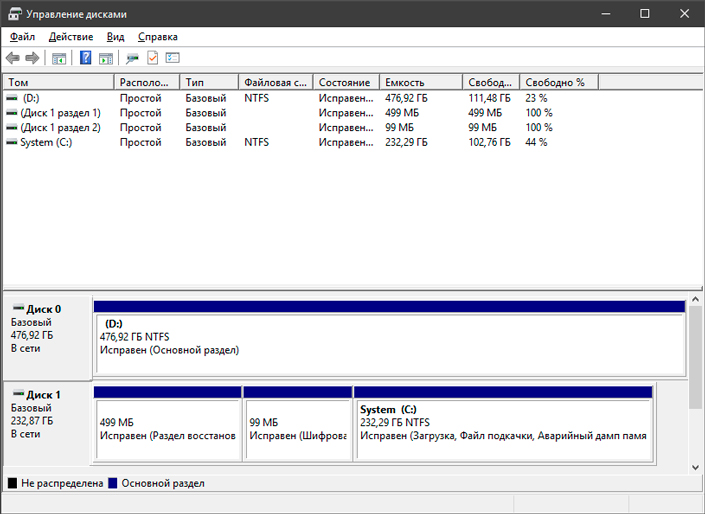Select the Диск 0 disk label
This screenshot has width=705, height=514.
tap(47, 338)
